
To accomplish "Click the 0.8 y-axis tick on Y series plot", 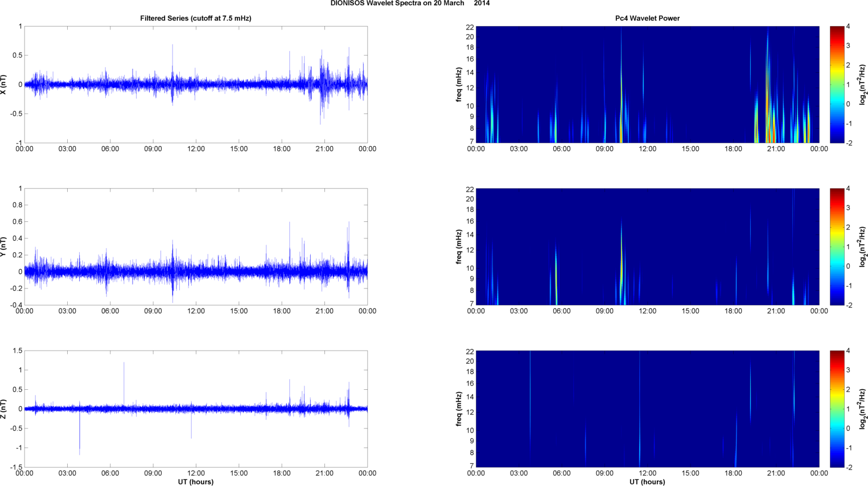I will (x=17, y=205).
